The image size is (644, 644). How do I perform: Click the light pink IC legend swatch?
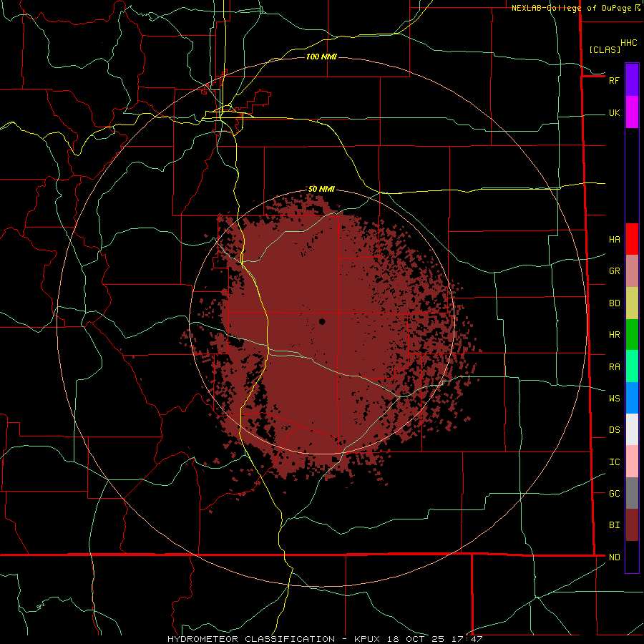(632, 462)
